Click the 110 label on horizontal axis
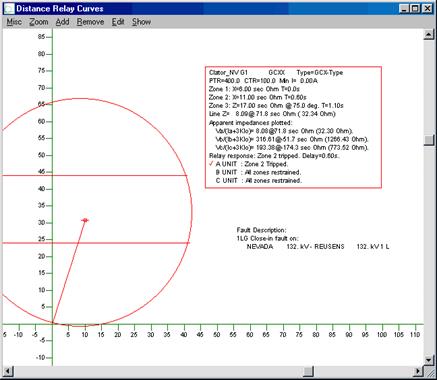The width and height of the screenshot is (437, 380). coord(414,334)
